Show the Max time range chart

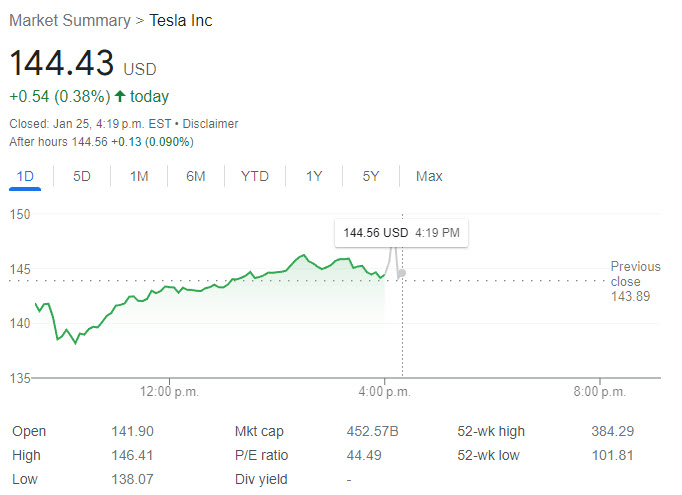coord(429,176)
